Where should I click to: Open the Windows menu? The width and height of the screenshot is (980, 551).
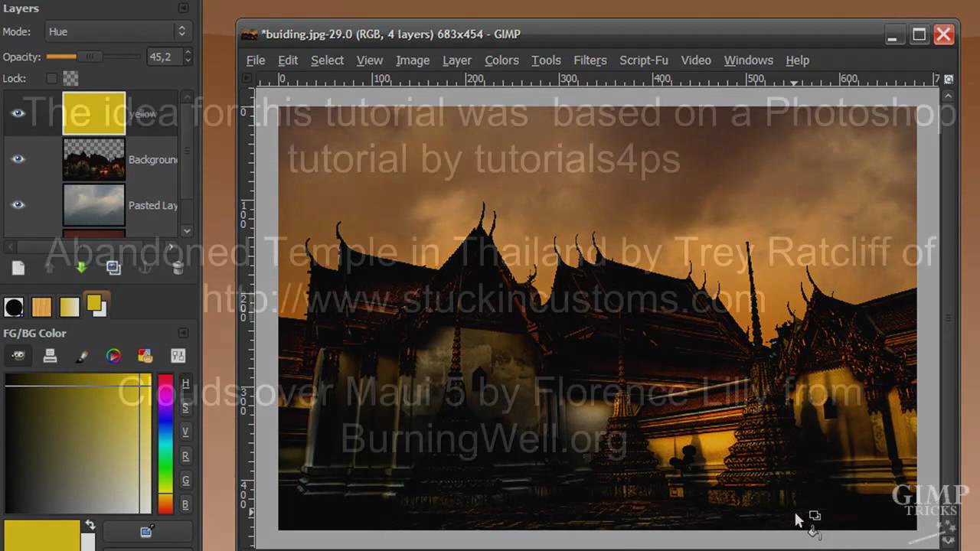[748, 60]
